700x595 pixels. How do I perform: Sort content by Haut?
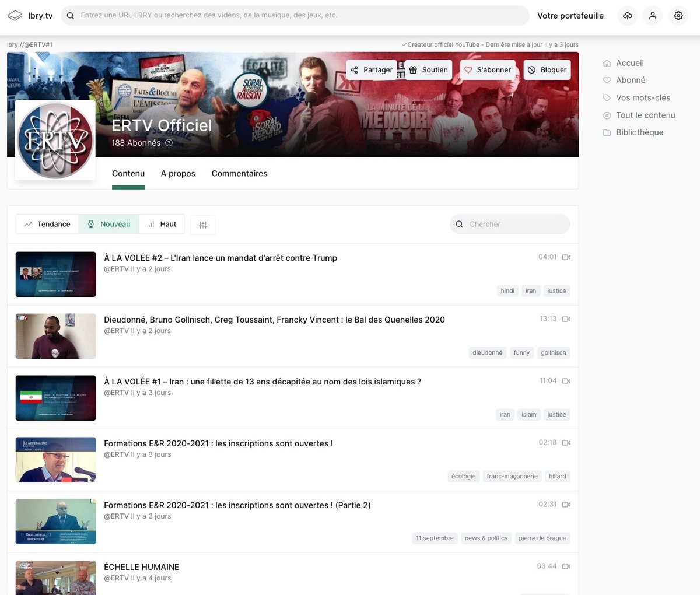[162, 225]
